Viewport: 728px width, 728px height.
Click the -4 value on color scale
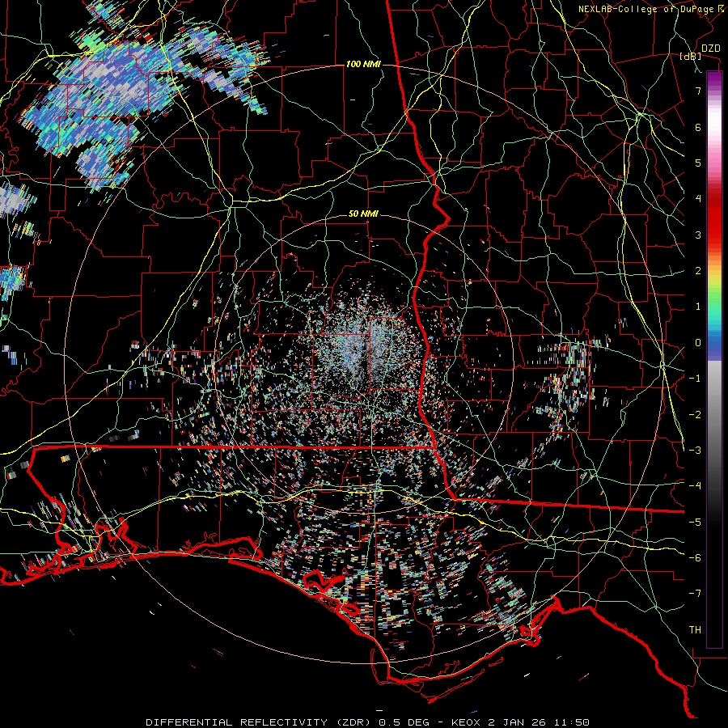click(695, 485)
